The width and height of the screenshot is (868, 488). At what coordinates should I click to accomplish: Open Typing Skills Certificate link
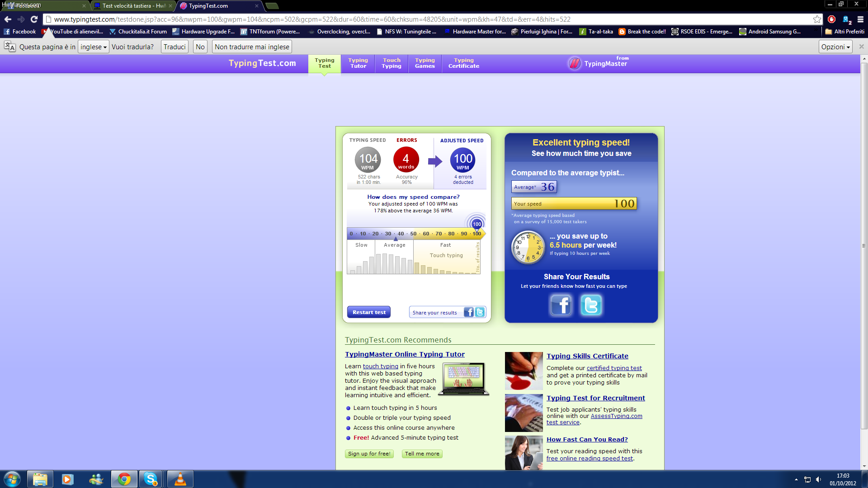(587, 356)
